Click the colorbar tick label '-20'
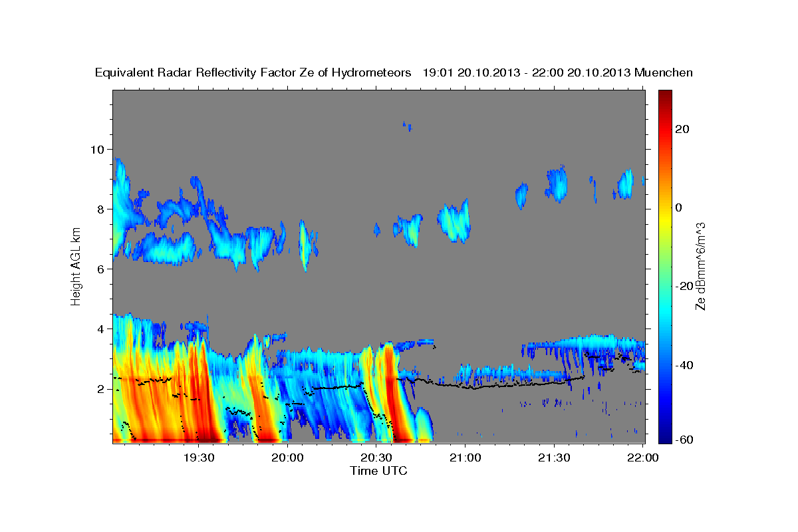Image resolution: width=798 pixels, height=532 pixels. coord(684,286)
